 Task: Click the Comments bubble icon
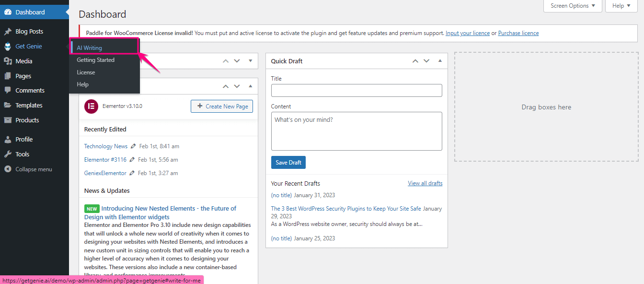tap(8, 90)
